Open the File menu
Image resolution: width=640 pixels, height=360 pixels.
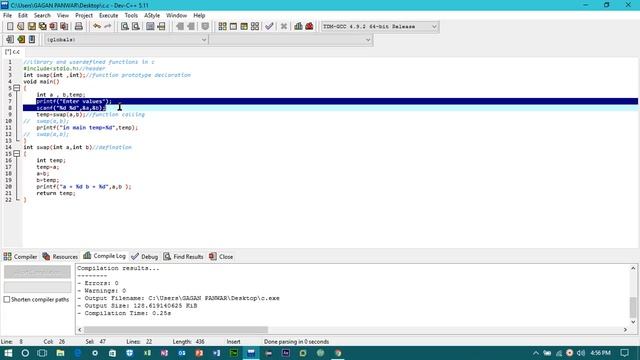[7, 16]
